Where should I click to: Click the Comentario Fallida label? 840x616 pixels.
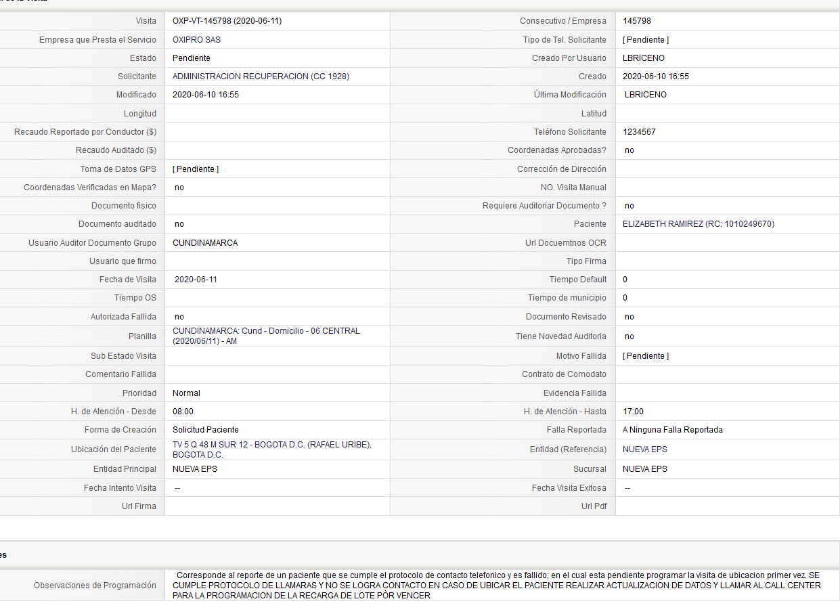120,374
